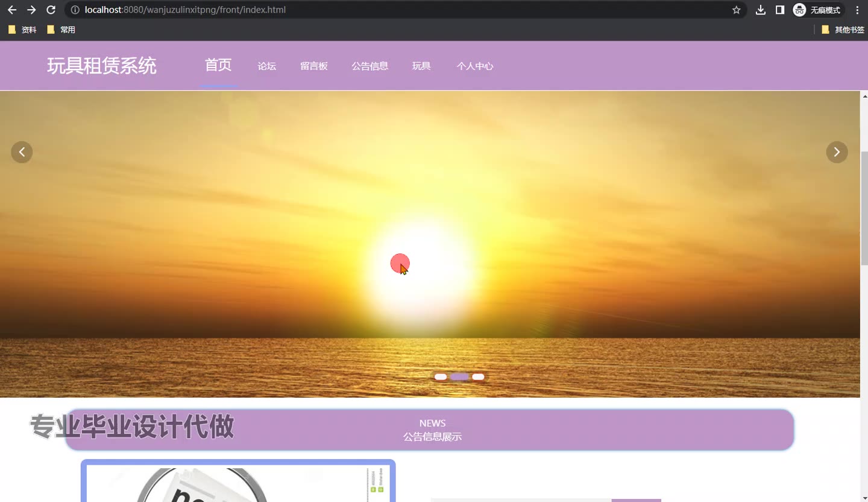Open the 个人中心 navigation item
The height and width of the screenshot is (502, 868).
[x=475, y=66]
